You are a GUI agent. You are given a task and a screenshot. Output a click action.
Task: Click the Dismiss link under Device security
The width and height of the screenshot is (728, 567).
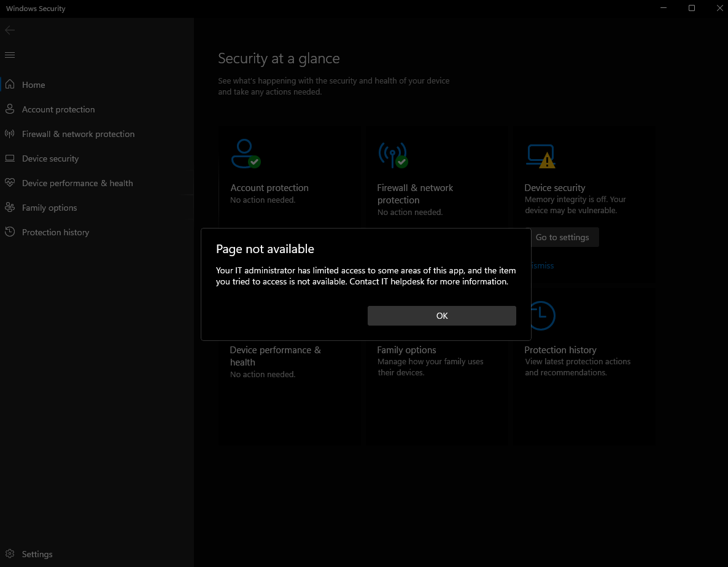click(x=541, y=265)
